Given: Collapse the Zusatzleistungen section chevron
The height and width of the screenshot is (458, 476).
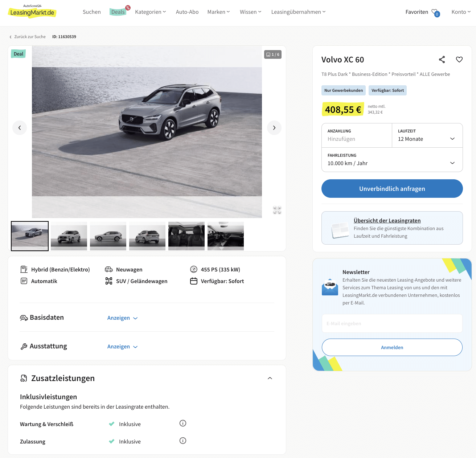Looking at the screenshot, I should tap(270, 378).
